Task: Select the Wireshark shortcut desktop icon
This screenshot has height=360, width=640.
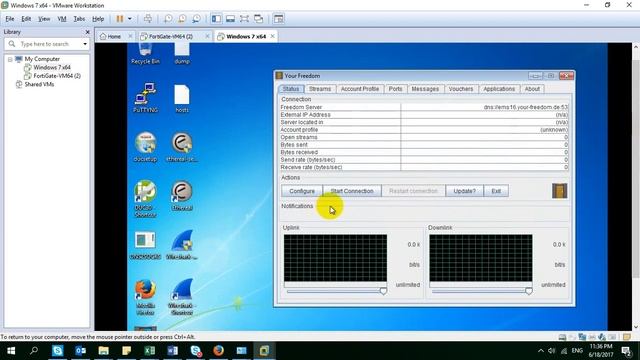Action: [x=182, y=297]
